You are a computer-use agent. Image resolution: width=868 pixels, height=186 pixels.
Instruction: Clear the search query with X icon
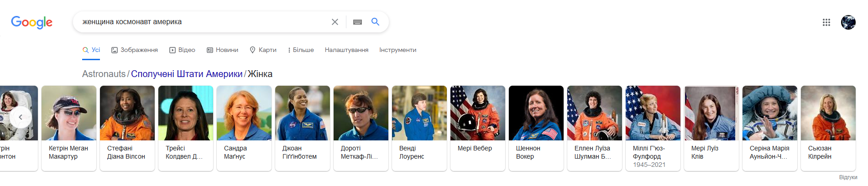click(335, 22)
